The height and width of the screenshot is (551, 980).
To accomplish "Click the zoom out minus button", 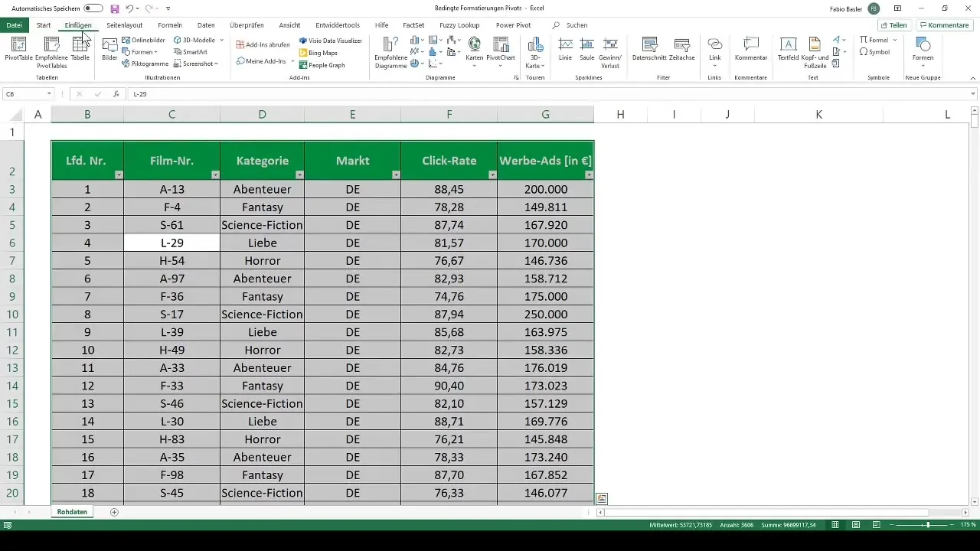I will click(x=891, y=525).
